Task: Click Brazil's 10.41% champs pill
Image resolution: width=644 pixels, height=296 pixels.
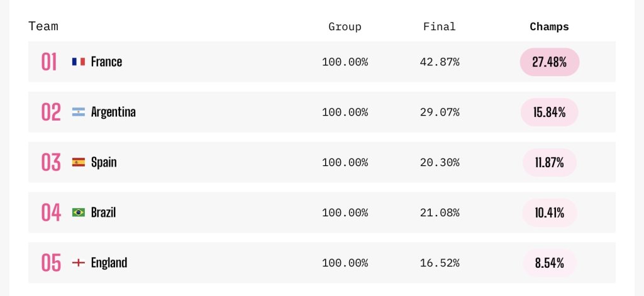Action: 550,212
